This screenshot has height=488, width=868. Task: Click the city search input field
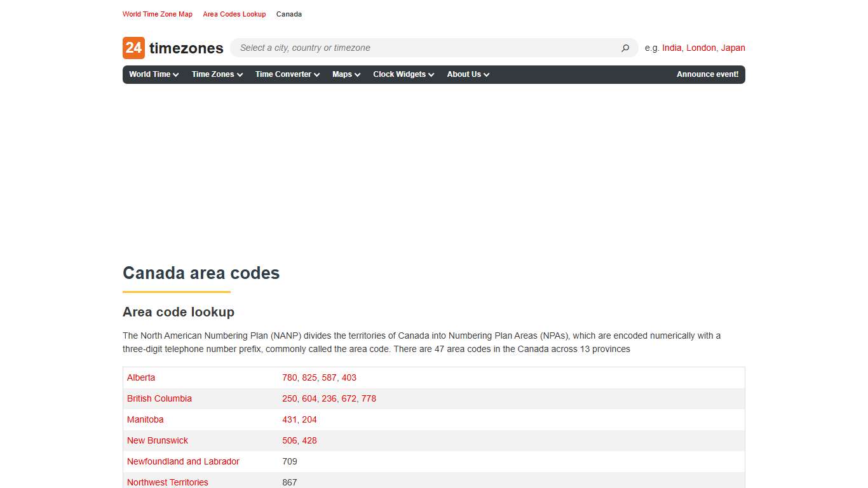click(413, 48)
